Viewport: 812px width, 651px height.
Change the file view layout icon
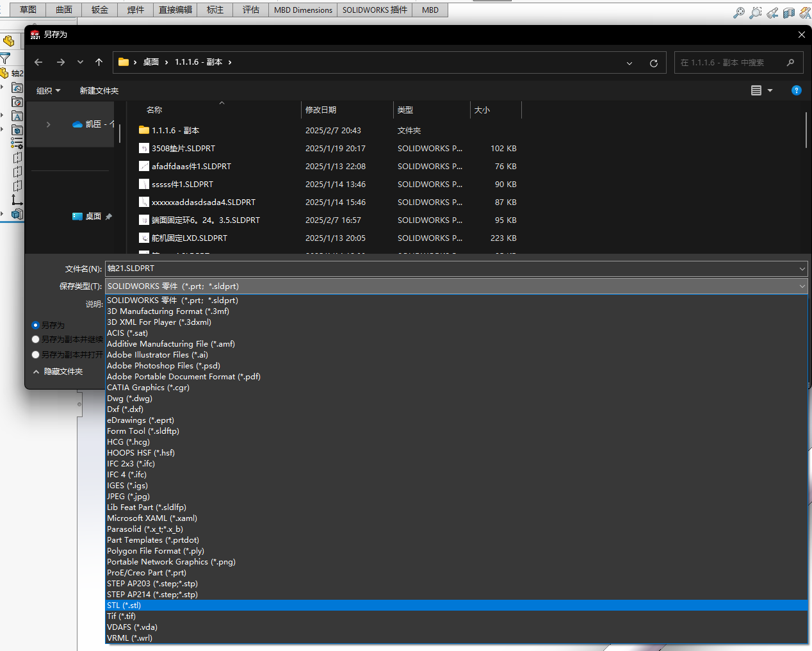[x=756, y=90]
